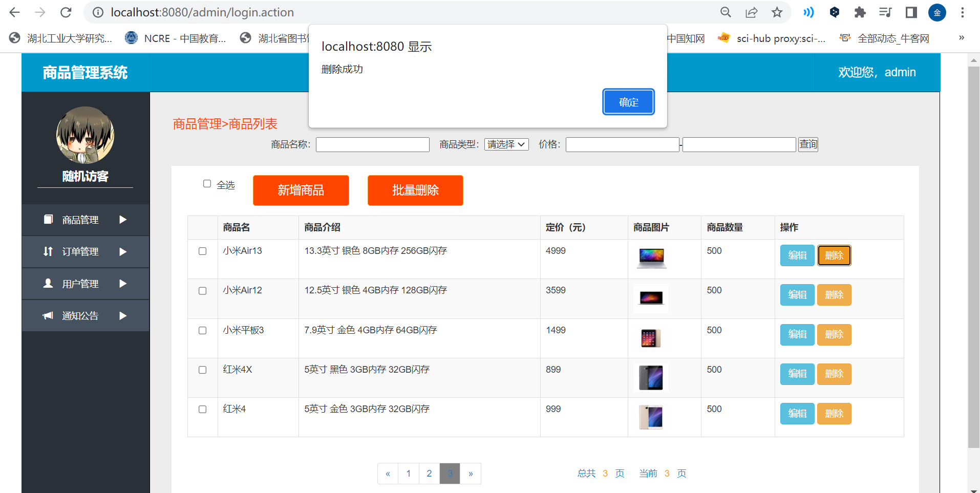This screenshot has width=980, height=493.
Task: Open the 商品管理 sidebar menu
Action: click(86, 220)
